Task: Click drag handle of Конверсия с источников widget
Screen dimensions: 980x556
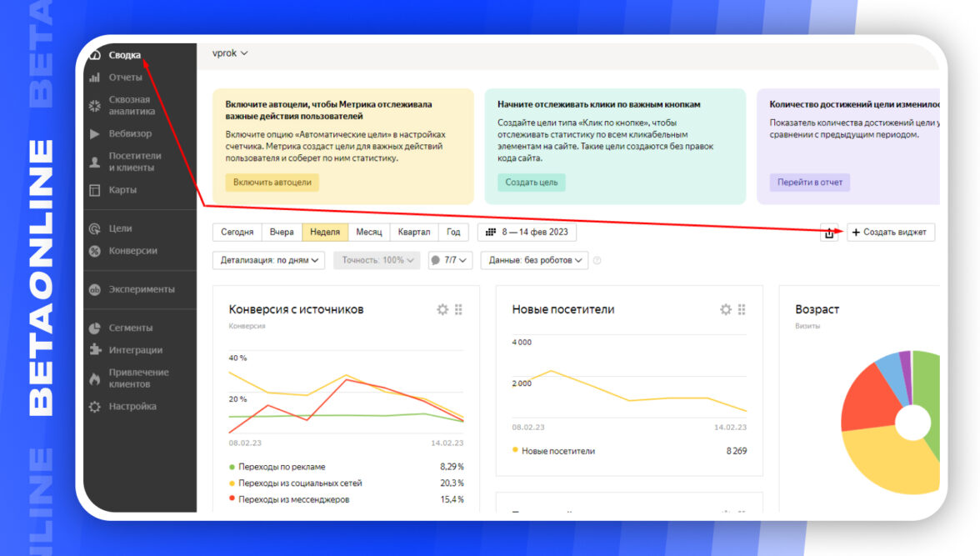Action: click(458, 309)
